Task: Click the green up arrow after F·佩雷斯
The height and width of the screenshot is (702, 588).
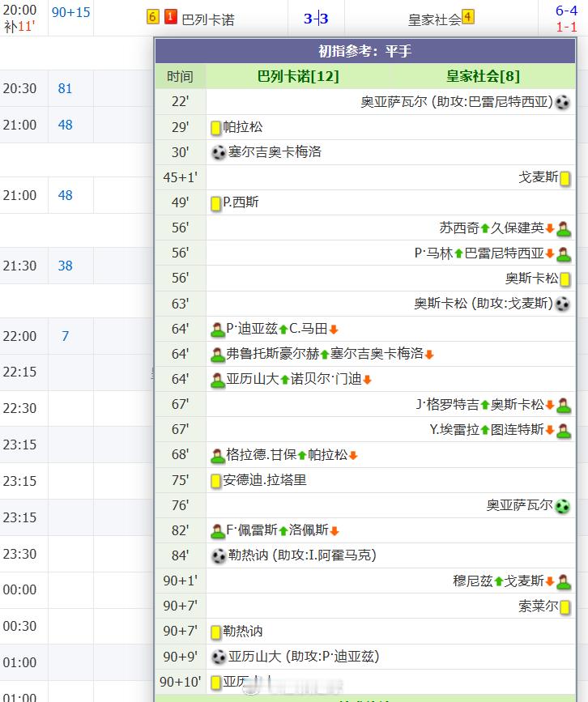Action: coord(283,531)
